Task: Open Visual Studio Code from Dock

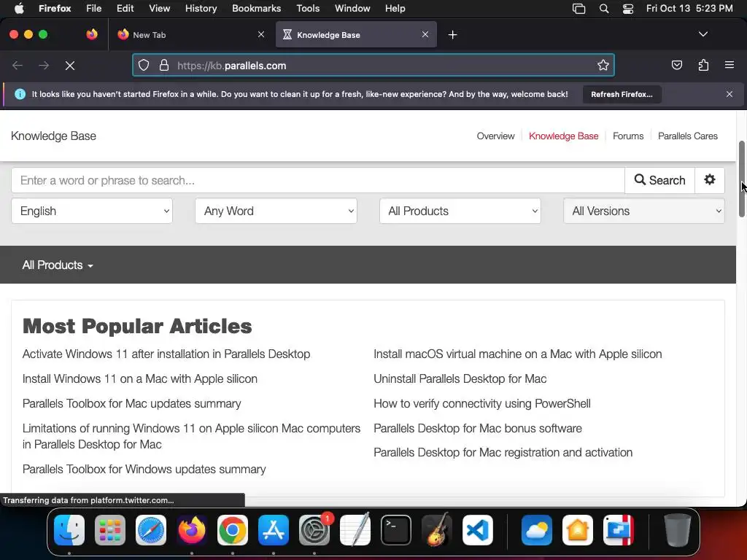Action: pyautogui.click(x=477, y=530)
